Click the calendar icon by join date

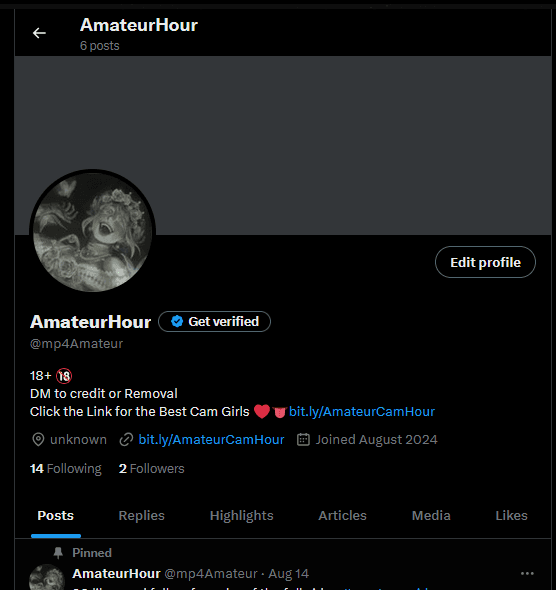(303, 439)
